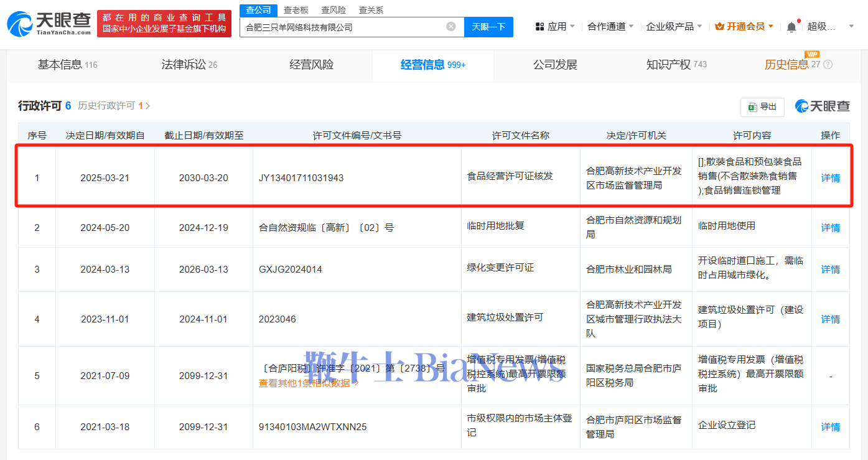Viewport: 868px width, 460px height.
Task: Click the TianYanCha logo in header
Action: click(49, 24)
